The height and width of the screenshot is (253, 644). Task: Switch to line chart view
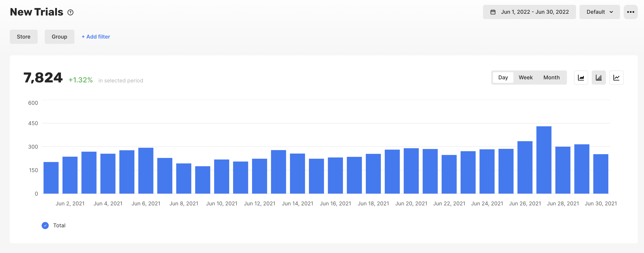pos(616,78)
